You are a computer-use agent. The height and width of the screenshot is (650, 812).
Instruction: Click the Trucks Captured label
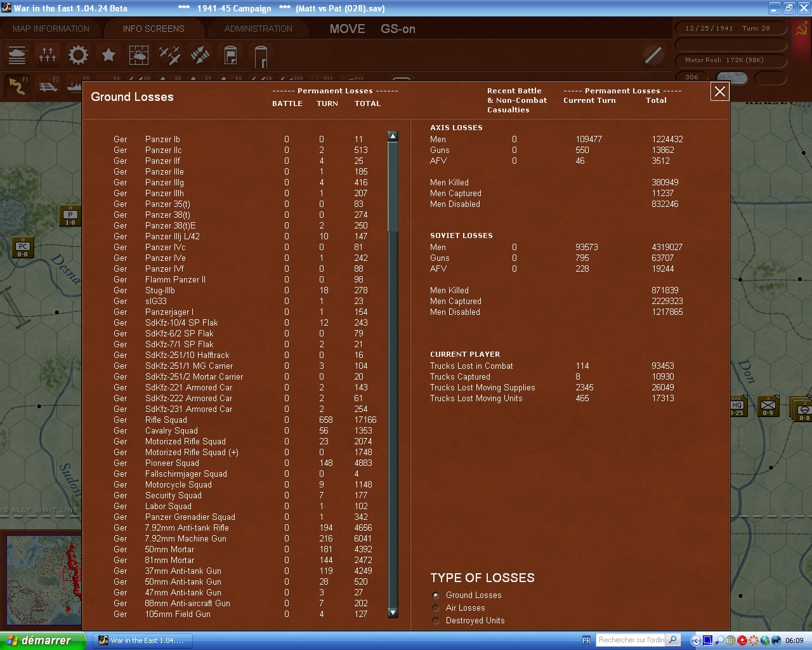[x=460, y=376]
